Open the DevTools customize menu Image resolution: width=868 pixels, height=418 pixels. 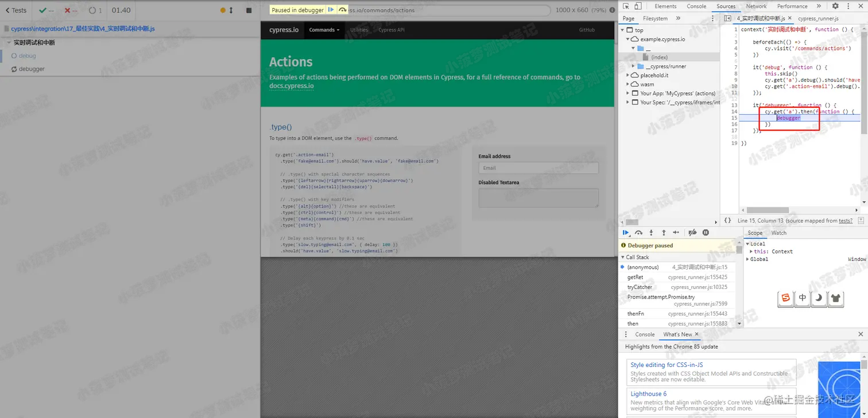click(x=848, y=6)
